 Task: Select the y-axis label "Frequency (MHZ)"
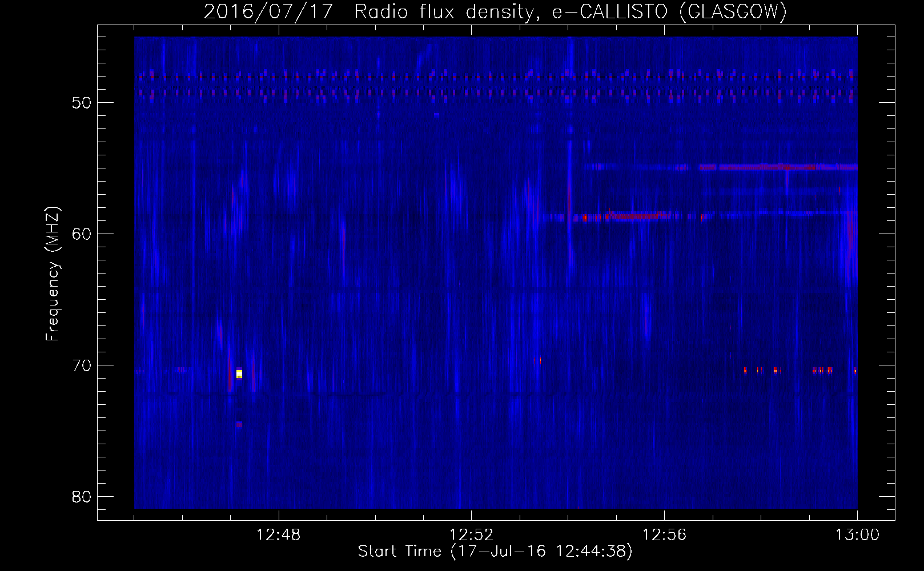tap(53, 274)
